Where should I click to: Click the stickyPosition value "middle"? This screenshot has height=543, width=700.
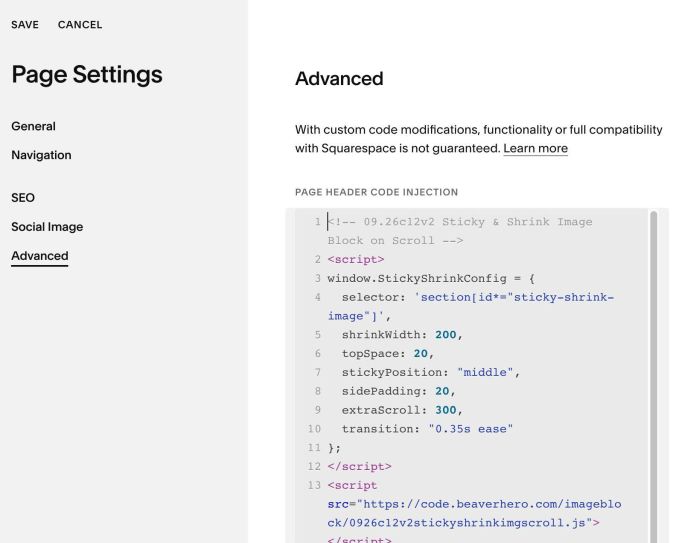point(485,372)
